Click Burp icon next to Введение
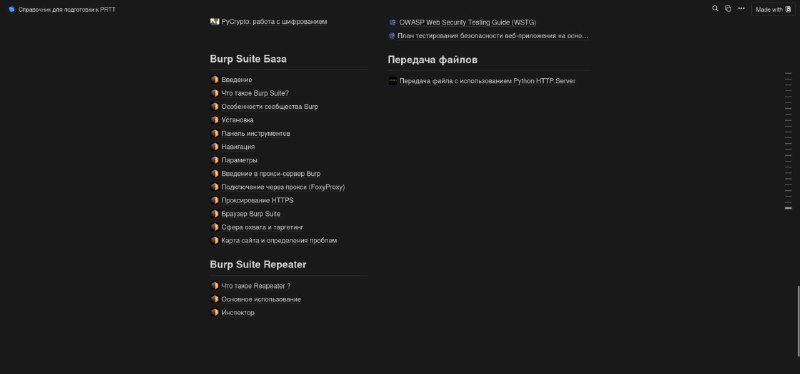800x374 pixels. pos(214,80)
